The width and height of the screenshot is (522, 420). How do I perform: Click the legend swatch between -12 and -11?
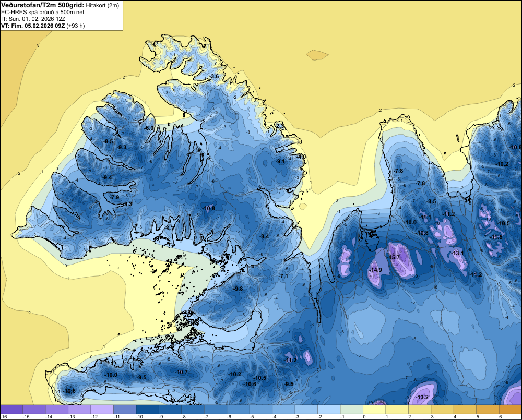(x=102, y=410)
